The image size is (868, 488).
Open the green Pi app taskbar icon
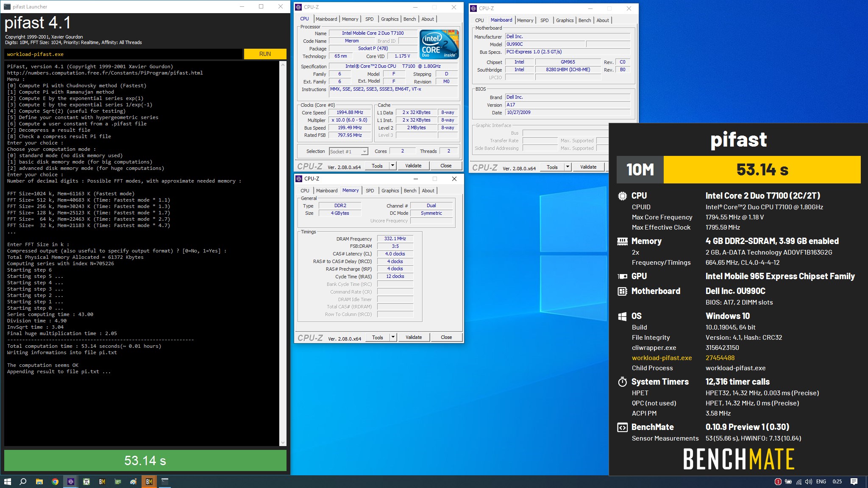[86, 482]
